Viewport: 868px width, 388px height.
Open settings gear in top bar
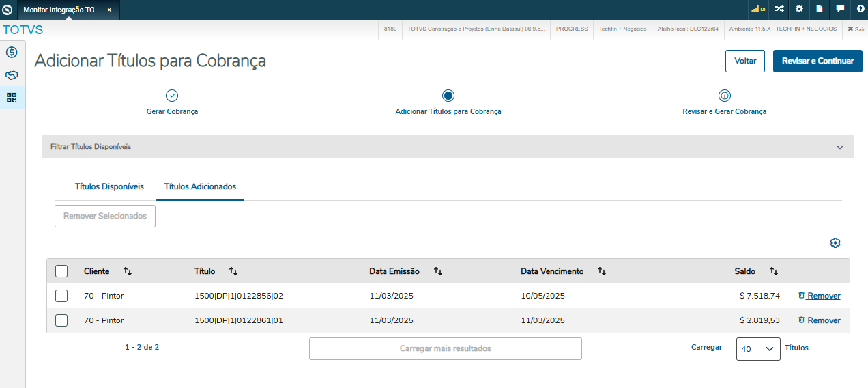(x=799, y=10)
